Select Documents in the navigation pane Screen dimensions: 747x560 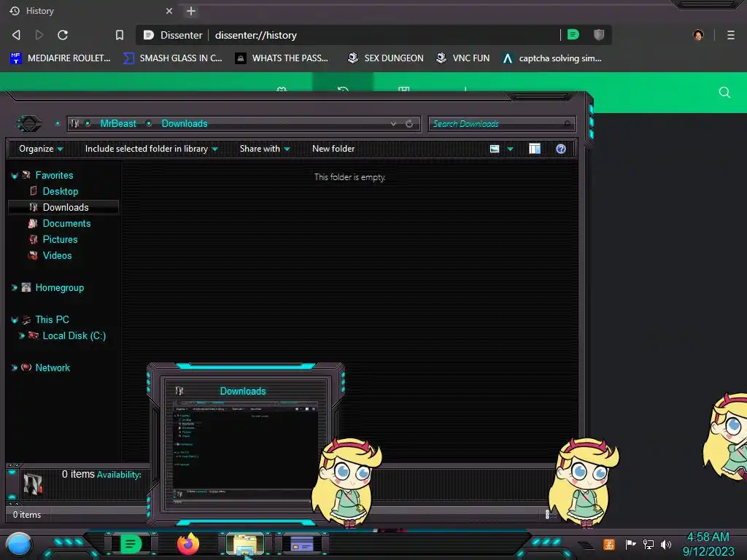click(x=66, y=223)
